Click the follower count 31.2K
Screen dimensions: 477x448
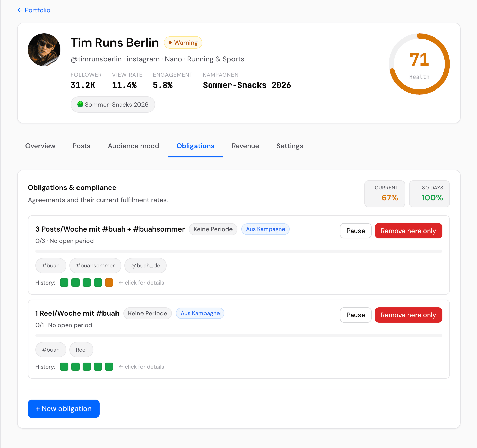83,85
